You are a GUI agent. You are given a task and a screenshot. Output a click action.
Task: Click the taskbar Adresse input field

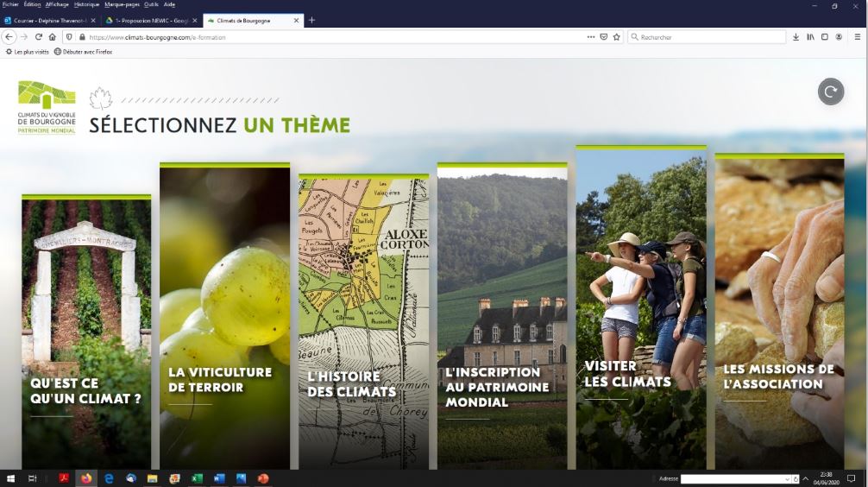pos(732,479)
